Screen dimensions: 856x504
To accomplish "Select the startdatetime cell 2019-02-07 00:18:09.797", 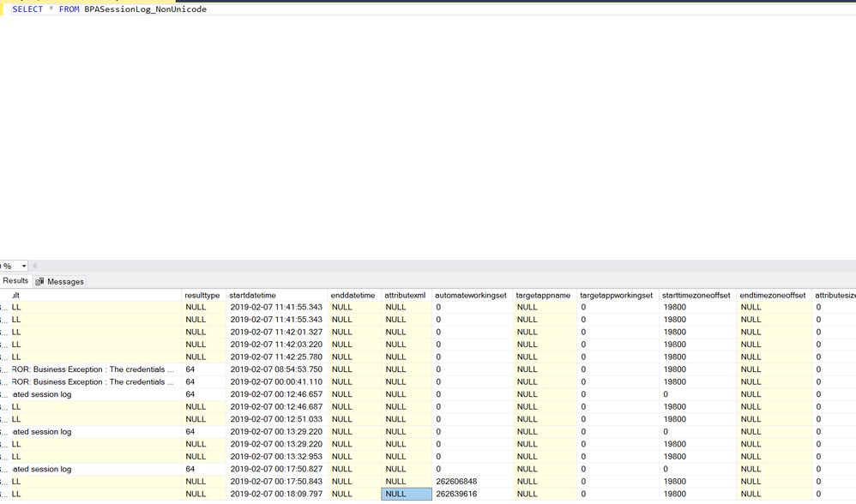I will coord(276,494).
